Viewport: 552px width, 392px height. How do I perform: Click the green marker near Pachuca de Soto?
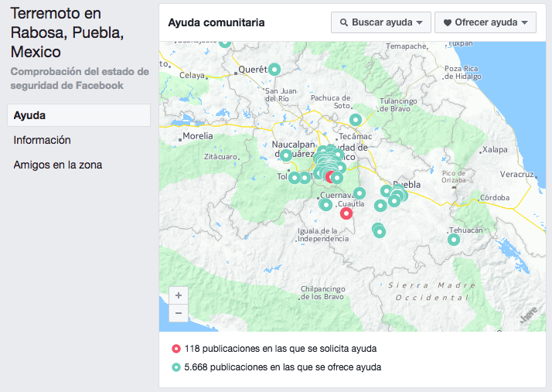point(356,120)
